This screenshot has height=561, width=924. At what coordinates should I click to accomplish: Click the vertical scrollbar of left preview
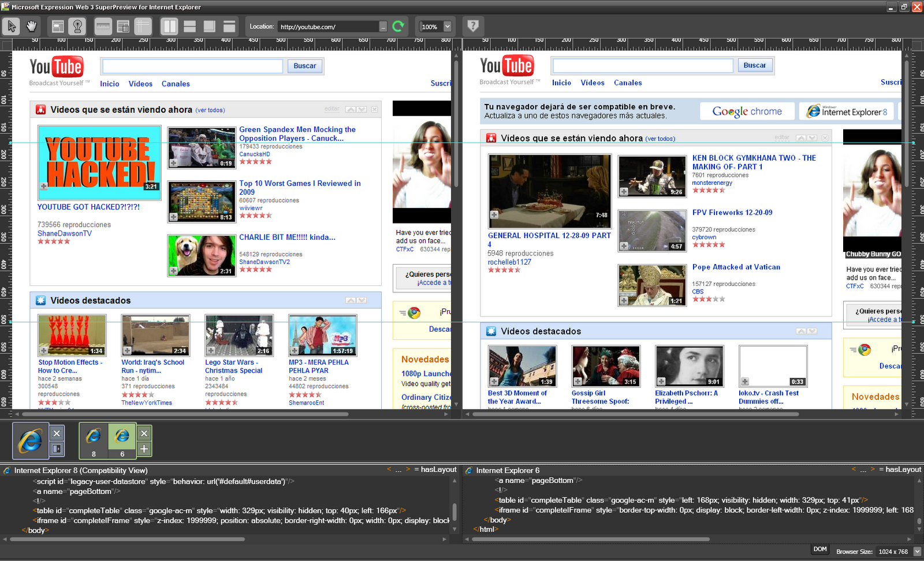point(456,124)
